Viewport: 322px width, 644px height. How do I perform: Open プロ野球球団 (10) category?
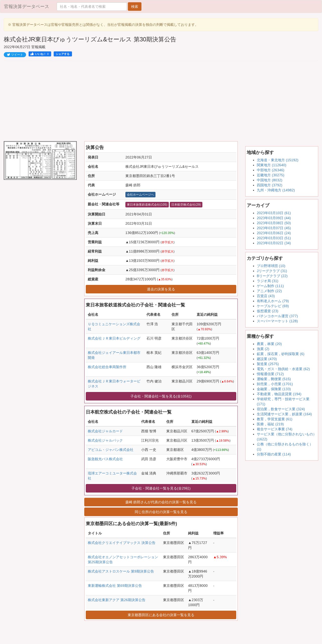271,266
